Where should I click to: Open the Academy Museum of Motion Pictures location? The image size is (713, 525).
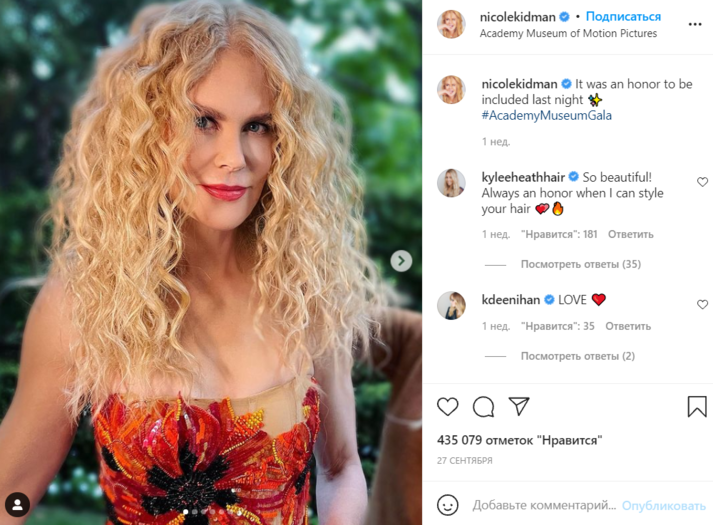click(x=568, y=34)
